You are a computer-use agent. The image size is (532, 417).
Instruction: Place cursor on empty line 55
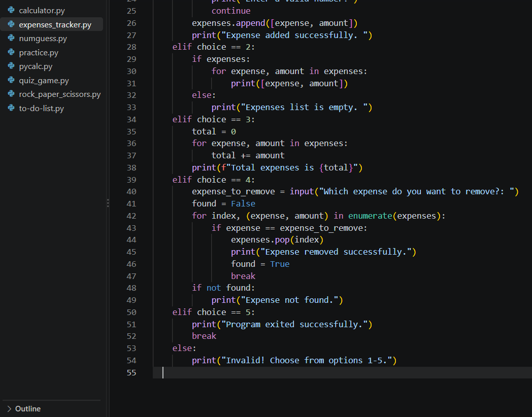click(342, 372)
